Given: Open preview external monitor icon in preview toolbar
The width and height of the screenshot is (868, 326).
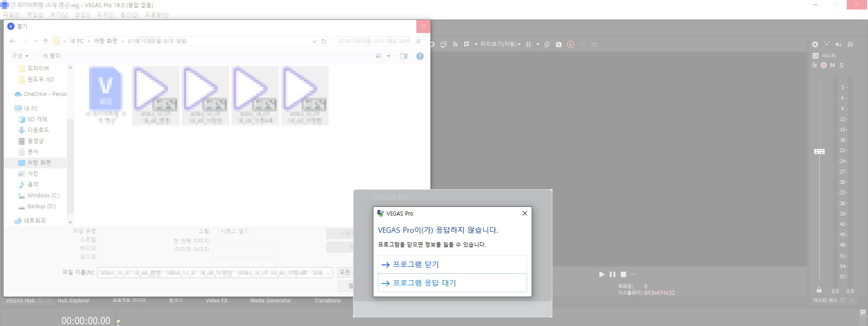Looking at the screenshot, I should tap(443, 44).
